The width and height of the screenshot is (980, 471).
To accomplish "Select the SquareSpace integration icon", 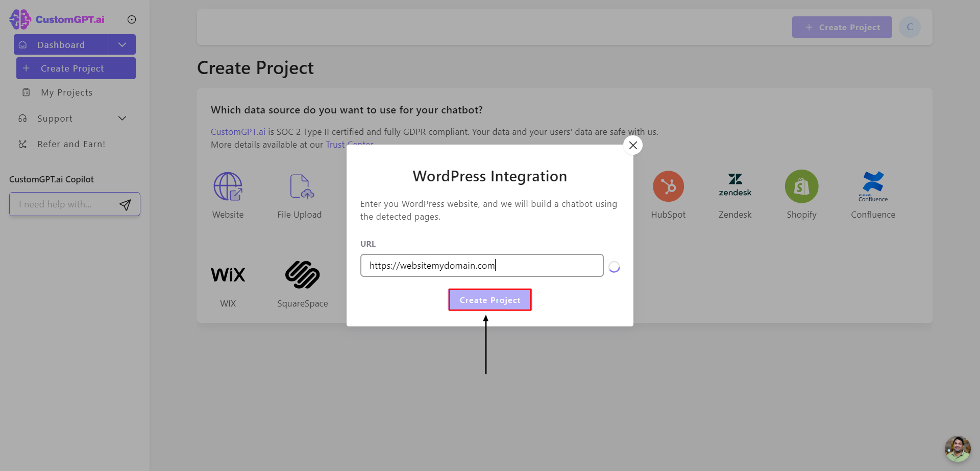I will 303,275.
